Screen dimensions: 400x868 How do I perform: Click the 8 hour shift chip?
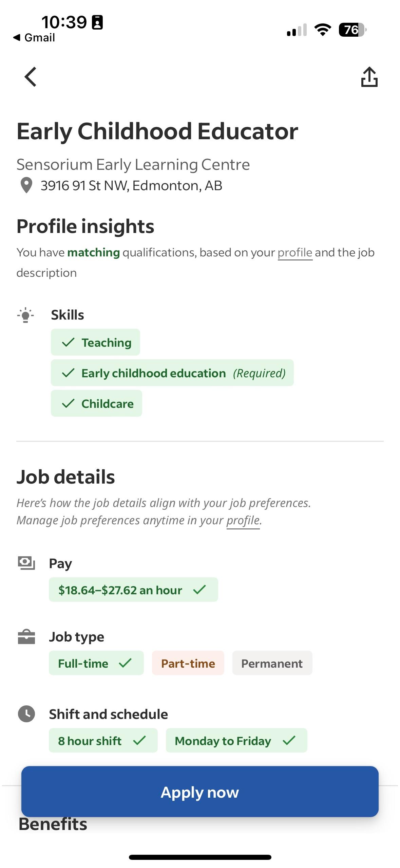click(103, 741)
